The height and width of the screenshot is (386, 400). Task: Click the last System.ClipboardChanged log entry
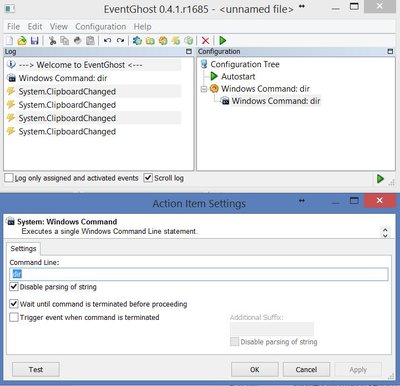67,131
